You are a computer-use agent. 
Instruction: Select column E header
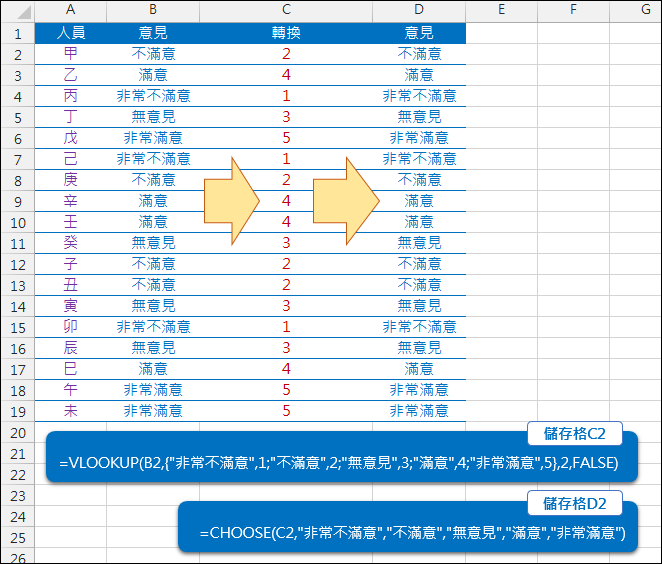point(502,11)
